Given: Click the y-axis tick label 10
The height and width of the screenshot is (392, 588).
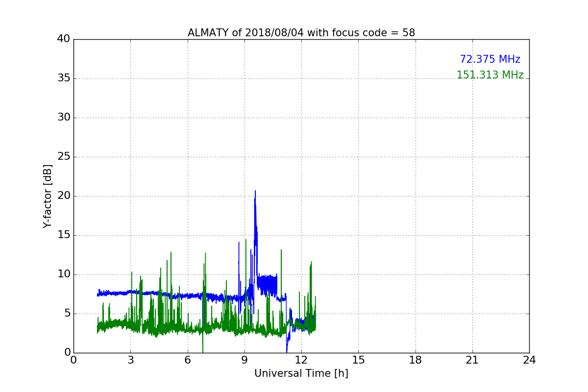Looking at the screenshot, I should [x=64, y=274].
